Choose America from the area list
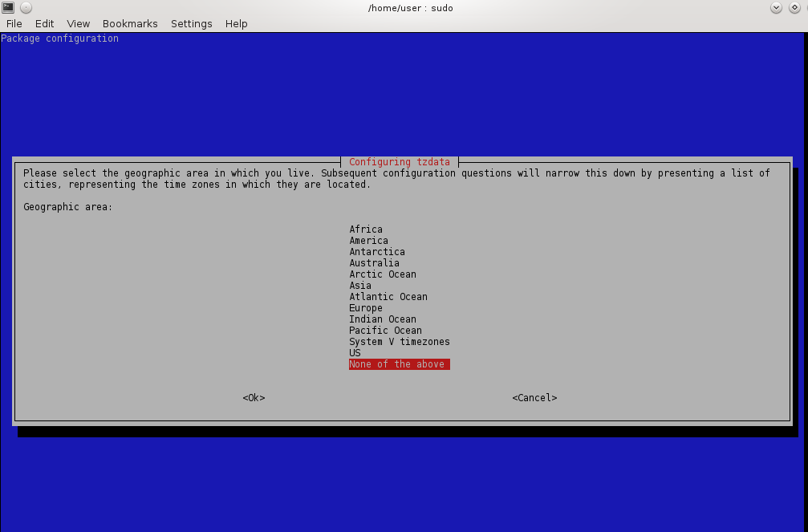The image size is (808, 532). click(368, 241)
